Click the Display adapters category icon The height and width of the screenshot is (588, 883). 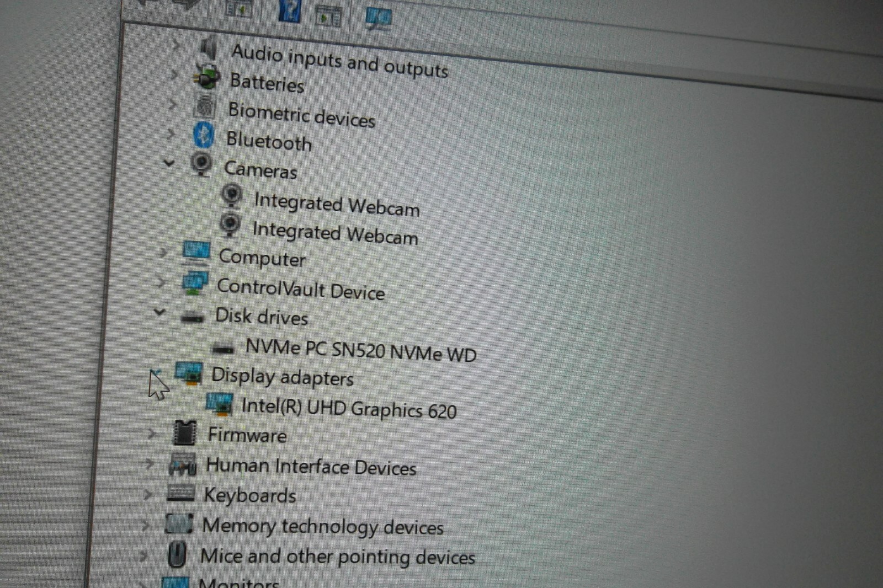pyautogui.click(x=189, y=373)
